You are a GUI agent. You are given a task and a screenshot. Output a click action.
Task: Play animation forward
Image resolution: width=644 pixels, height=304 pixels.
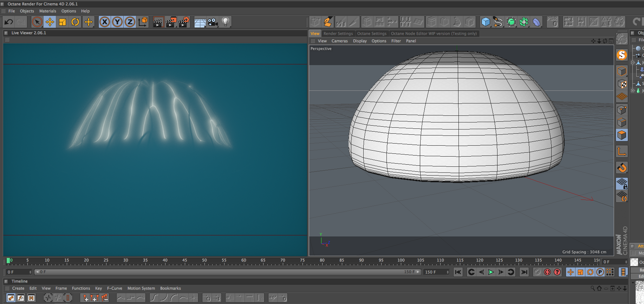pyautogui.click(x=491, y=272)
